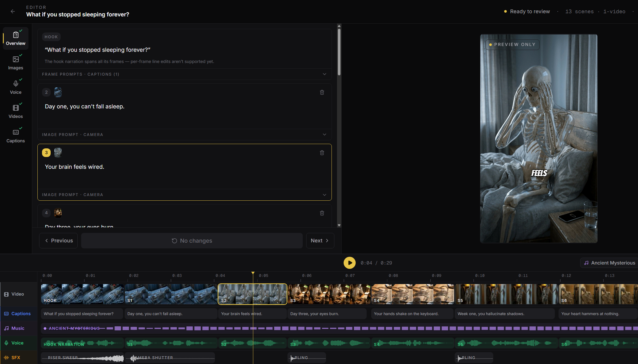Click '13 scenes' in the header
This screenshot has height=364, width=638.
point(579,12)
